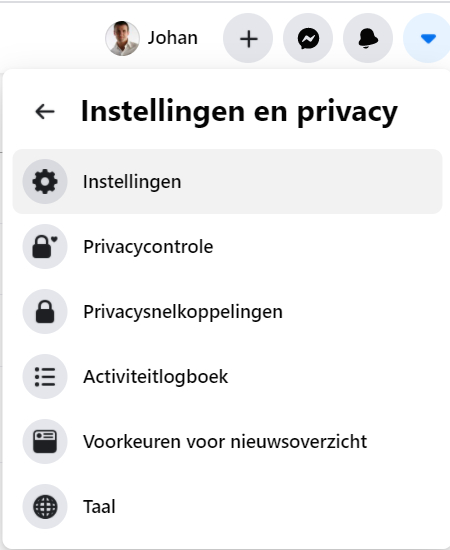Open the Instellingen menu entry
This screenshot has height=550, width=450.
227,182
